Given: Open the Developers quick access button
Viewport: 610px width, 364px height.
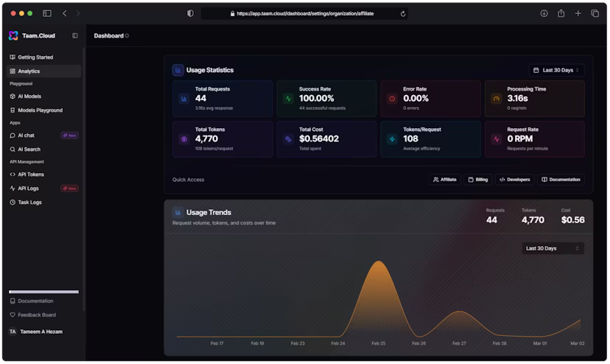Looking at the screenshot, I should (513, 179).
